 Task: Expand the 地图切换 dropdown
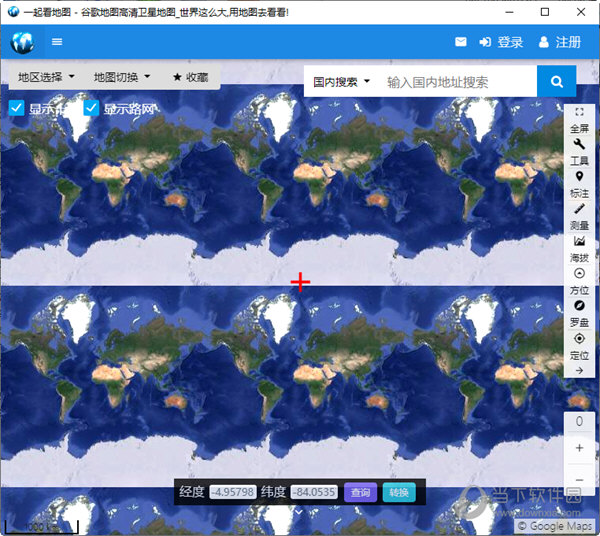pyautogui.click(x=122, y=77)
